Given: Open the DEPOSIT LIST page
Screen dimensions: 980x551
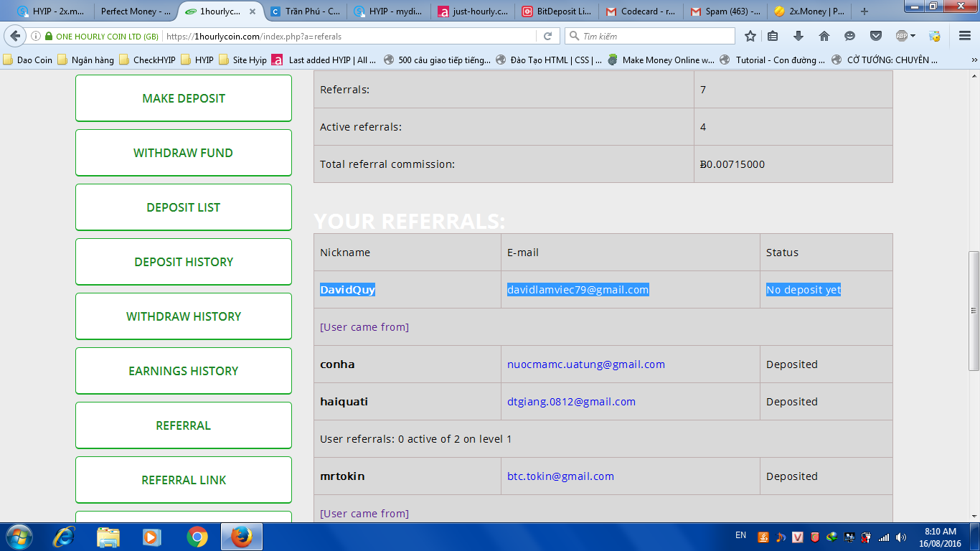Looking at the screenshot, I should point(184,207).
